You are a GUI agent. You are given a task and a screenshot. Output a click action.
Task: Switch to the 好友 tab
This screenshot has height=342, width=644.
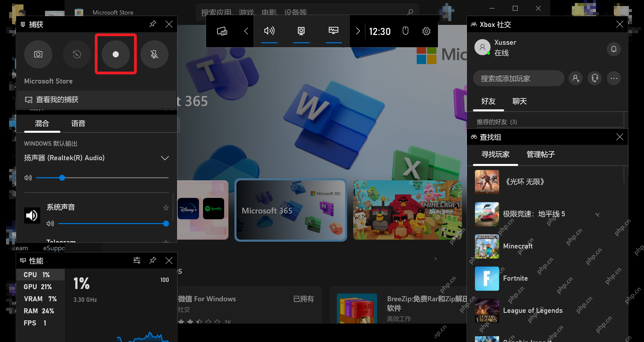(x=488, y=101)
